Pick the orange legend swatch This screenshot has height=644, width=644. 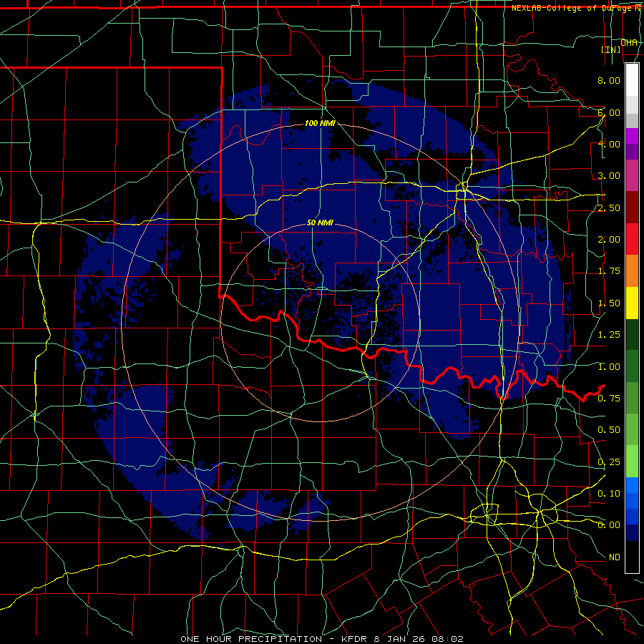(632, 271)
